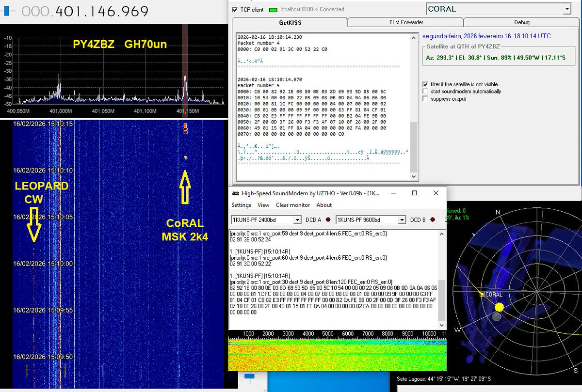Minimize the High-Speed SoundModem window
Viewport: 582px width, 392px height.
(x=394, y=193)
